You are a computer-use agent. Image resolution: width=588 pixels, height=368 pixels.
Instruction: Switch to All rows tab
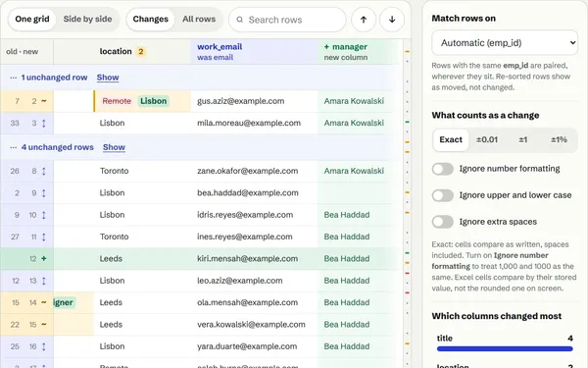pos(199,20)
